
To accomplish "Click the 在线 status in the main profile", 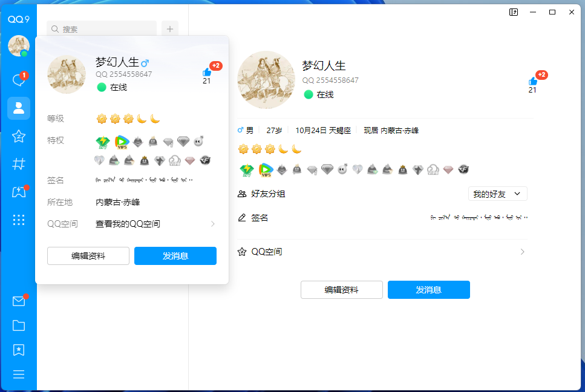I will pos(319,95).
